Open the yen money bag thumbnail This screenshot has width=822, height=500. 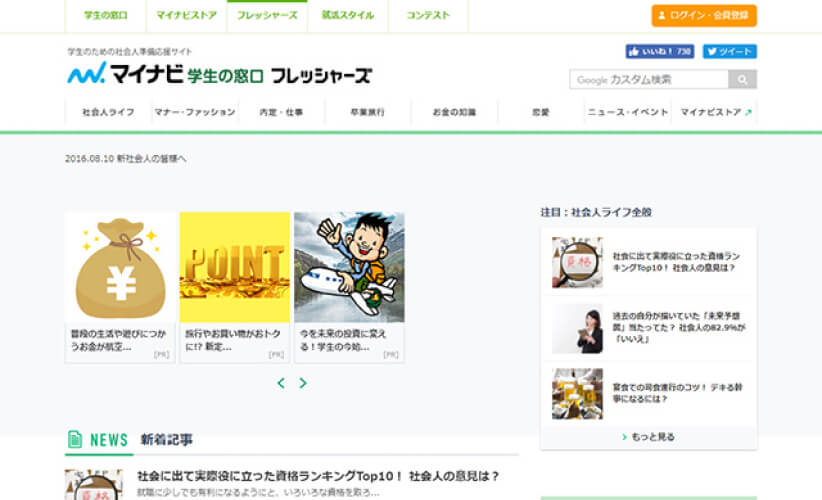121,267
